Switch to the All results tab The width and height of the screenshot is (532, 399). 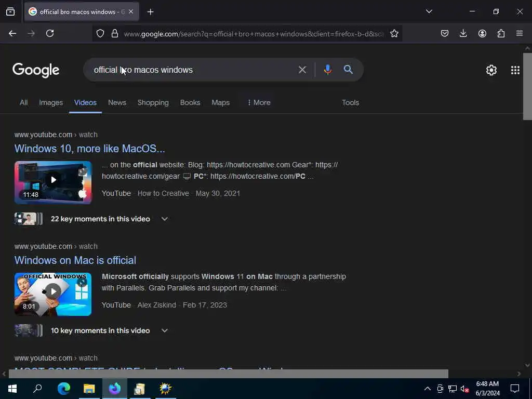(x=24, y=102)
